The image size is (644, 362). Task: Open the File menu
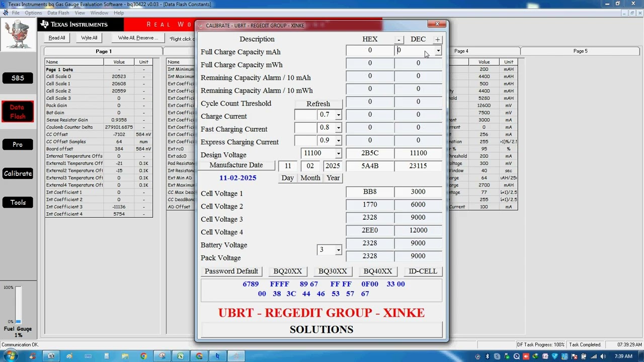click(16, 13)
